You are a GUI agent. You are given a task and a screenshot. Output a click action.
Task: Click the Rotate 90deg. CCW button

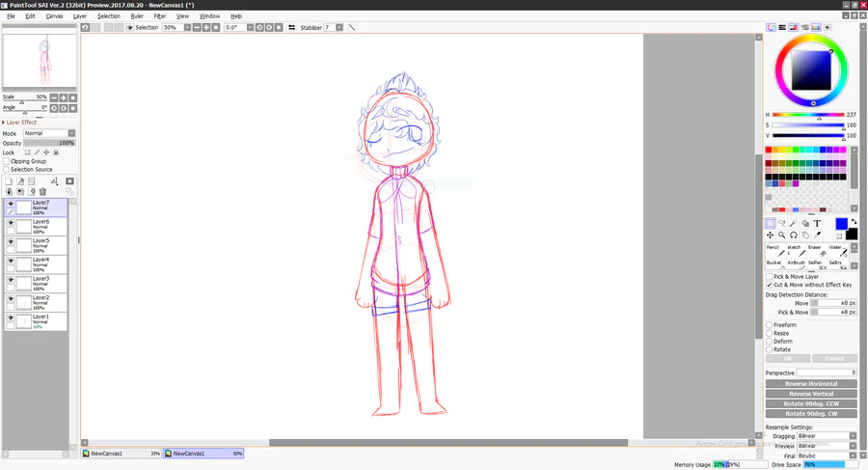tap(811, 403)
